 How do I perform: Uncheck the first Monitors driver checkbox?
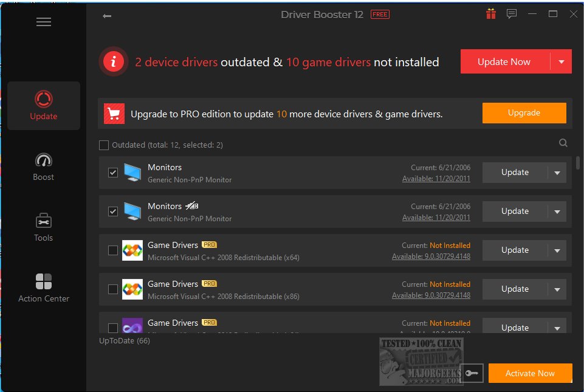113,173
